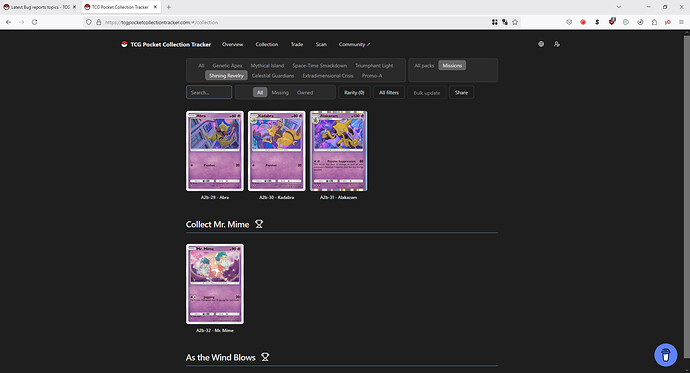Click the house-shaped toolbar icon

click(x=654, y=22)
